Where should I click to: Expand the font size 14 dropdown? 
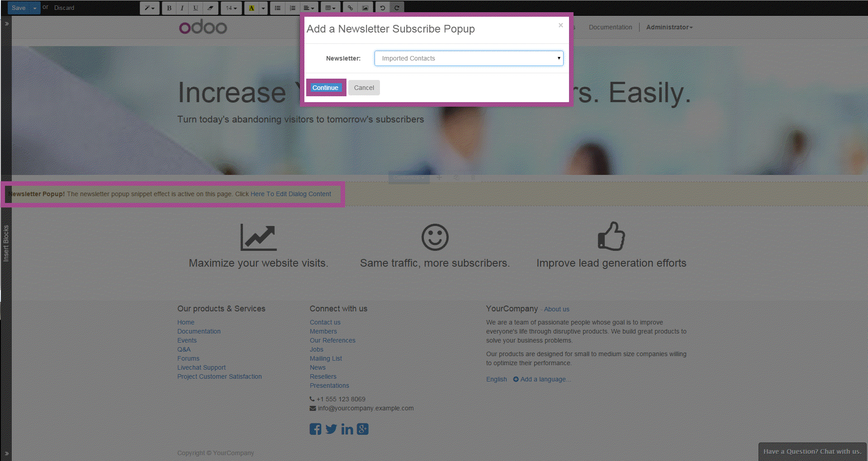231,8
